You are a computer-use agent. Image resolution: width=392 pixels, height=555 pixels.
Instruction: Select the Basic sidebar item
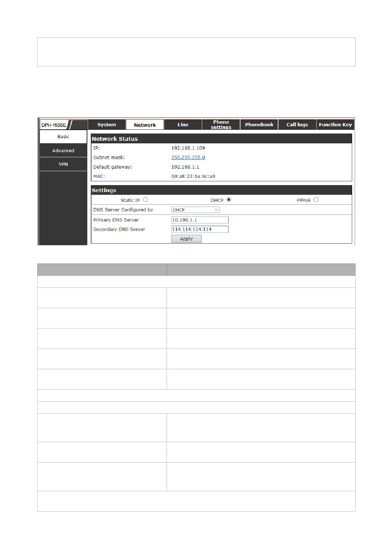63,137
